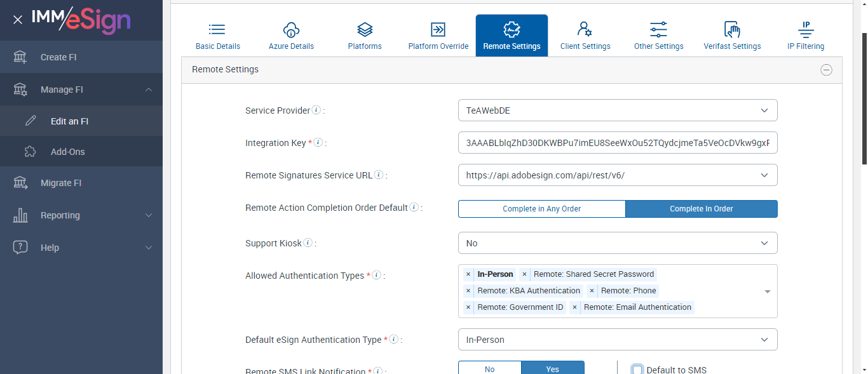Open the Client Settings tab
The width and height of the screenshot is (868, 374).
click(585, 36)
